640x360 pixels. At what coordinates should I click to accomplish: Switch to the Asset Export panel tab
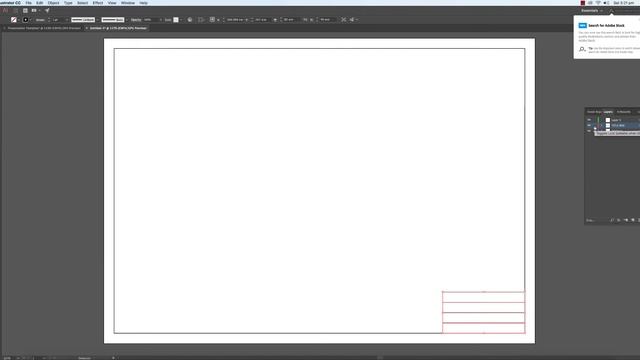pos(594,112)
